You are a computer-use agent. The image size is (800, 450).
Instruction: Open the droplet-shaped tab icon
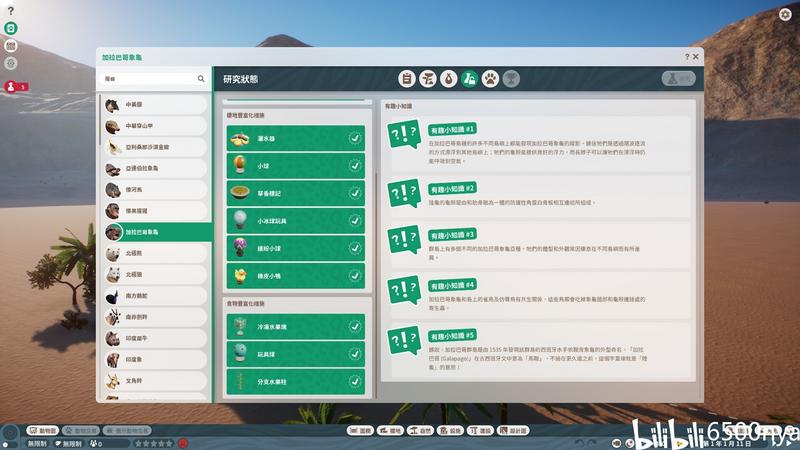tap(448, 79)
